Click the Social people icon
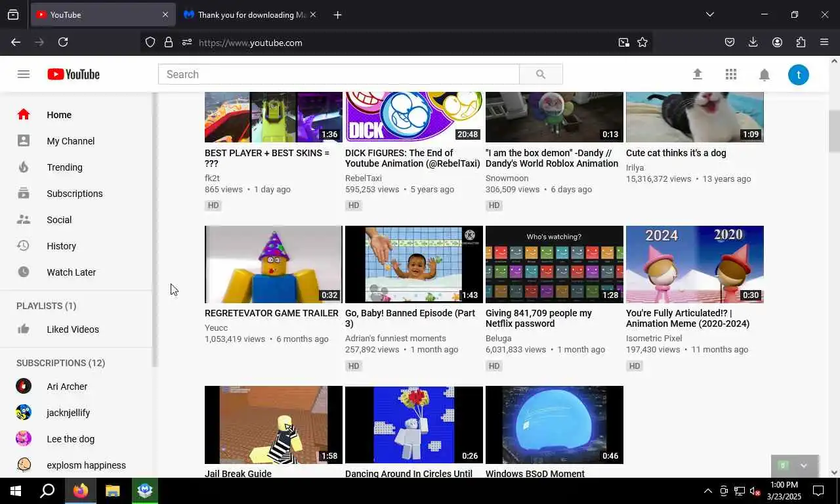This screenshot has width=840, height=504. (24, 219)
